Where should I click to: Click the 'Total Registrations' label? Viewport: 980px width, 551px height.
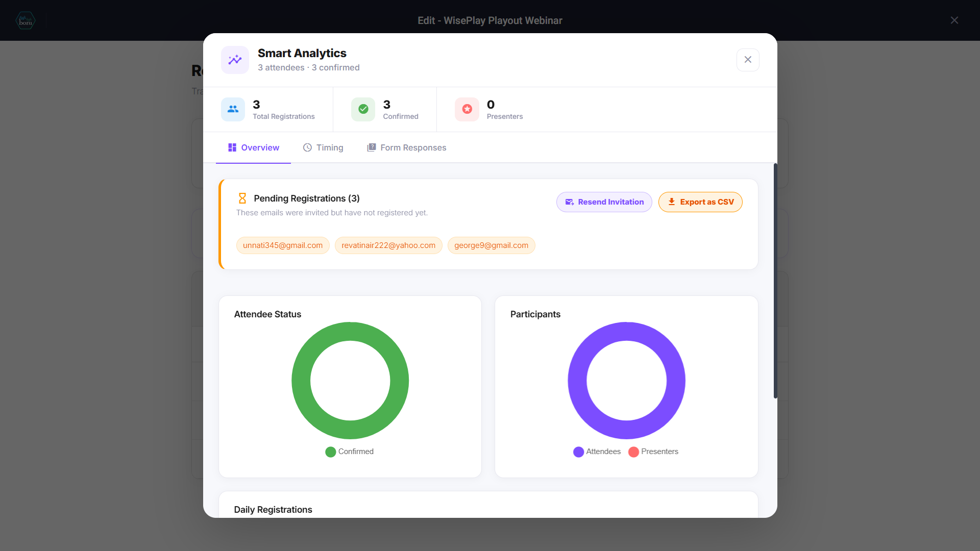tap(284, 117)
